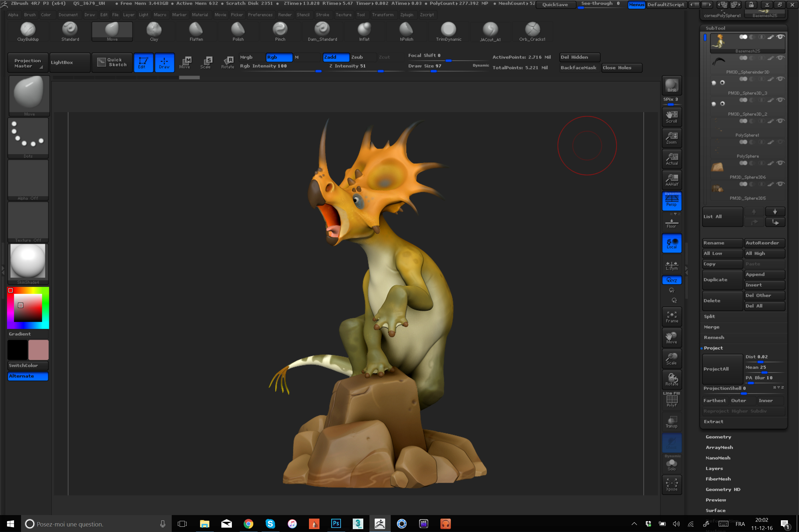Image resolution: width=799 pixels, height=532 pixels.
Task: Toggle the Floor grid
Action: coord(672,223)
